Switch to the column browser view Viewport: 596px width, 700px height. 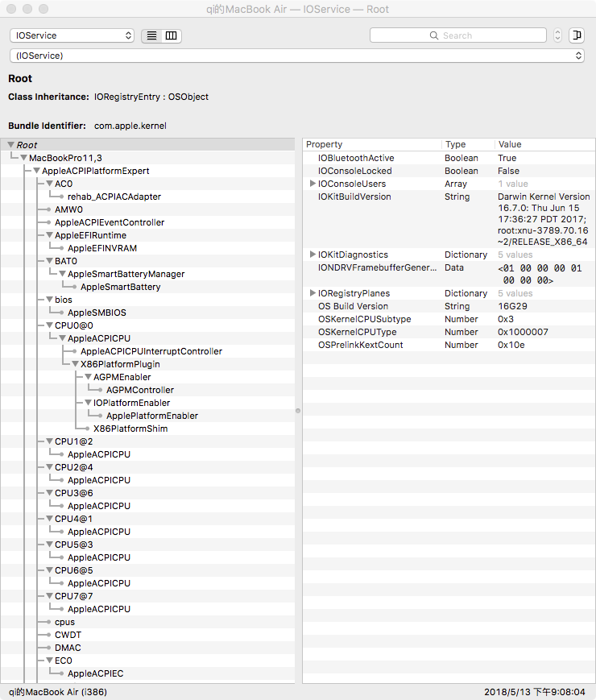click(x=171, y=35)
